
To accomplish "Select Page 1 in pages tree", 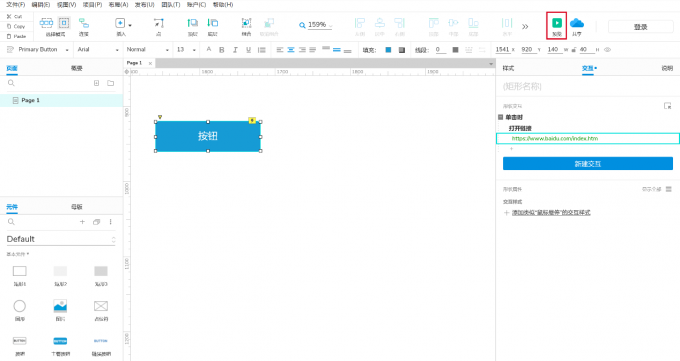I will click(x=62, y=100).
